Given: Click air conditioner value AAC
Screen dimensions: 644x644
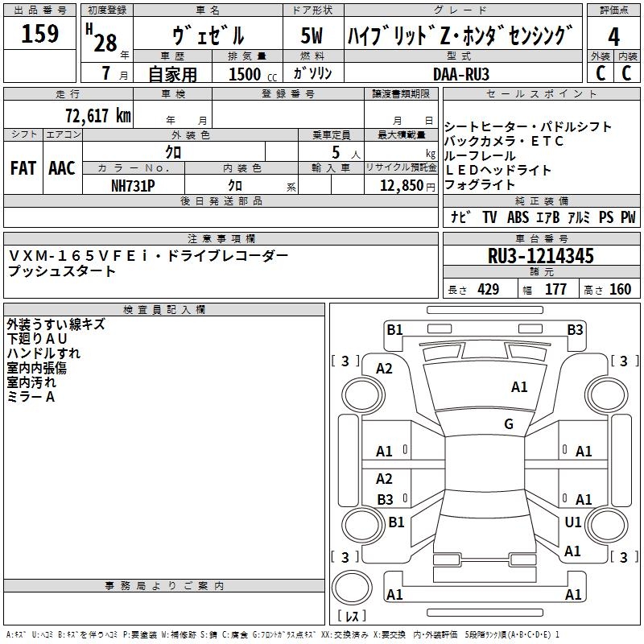Looking at the screenshot, I should pos(62,168).
